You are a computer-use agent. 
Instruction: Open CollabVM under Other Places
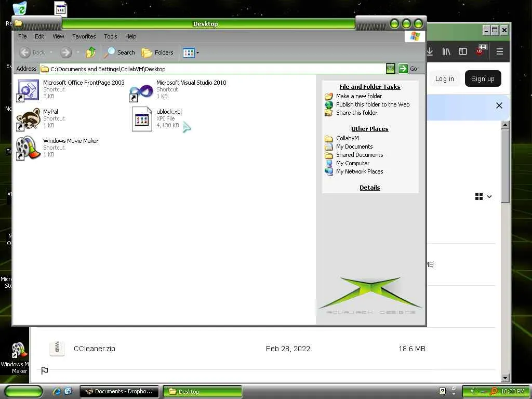(x=347, y=138)
